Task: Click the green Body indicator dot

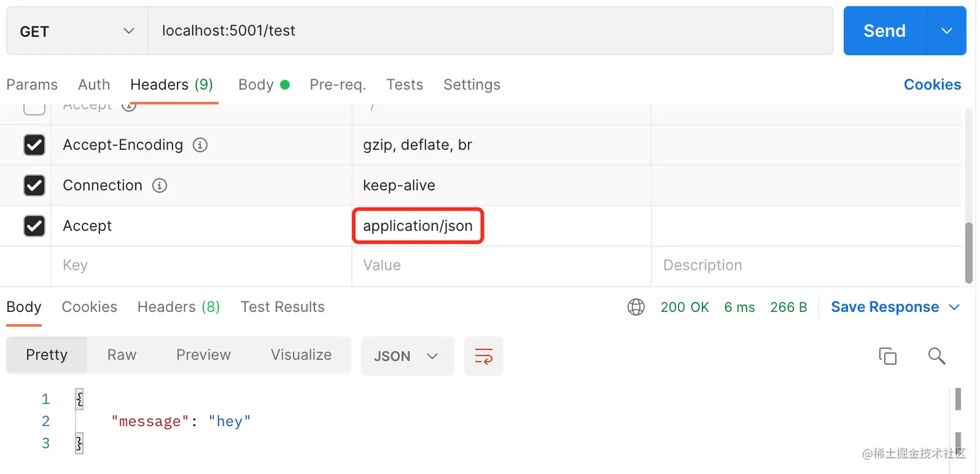Action: pyautogui.click(x=285, y=84)
